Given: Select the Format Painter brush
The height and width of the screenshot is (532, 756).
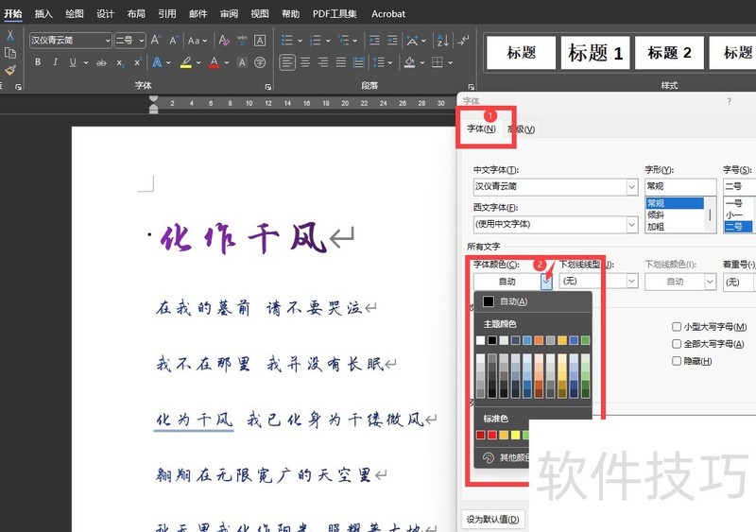Looking at the screenshot, I should [x=9, y=71].
